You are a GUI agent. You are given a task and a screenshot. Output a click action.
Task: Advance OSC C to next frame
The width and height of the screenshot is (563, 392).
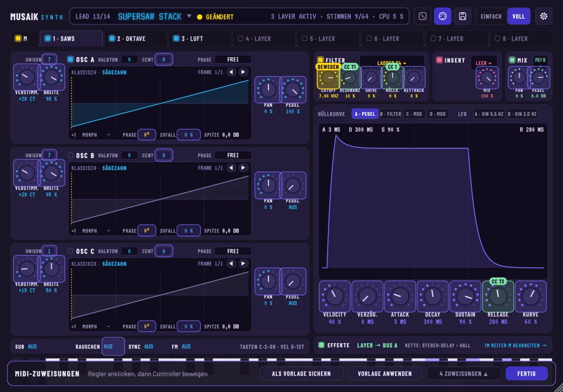tap(243, 264)
